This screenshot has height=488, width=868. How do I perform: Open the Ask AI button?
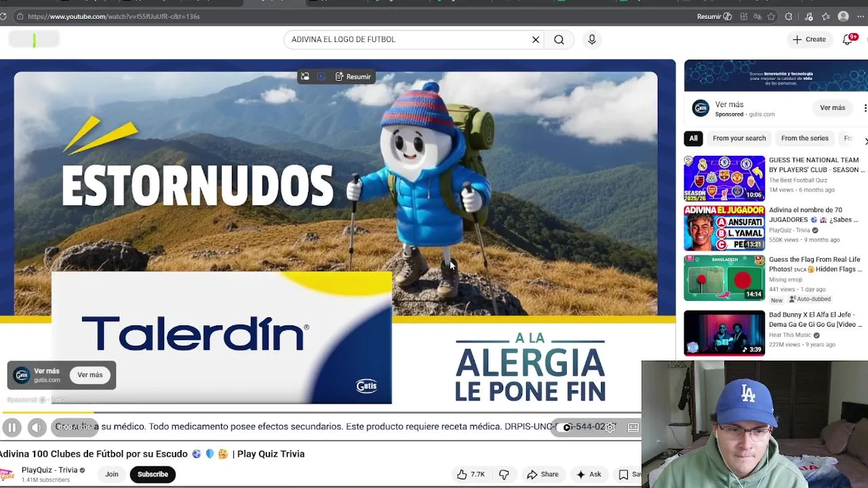point(588,474)
